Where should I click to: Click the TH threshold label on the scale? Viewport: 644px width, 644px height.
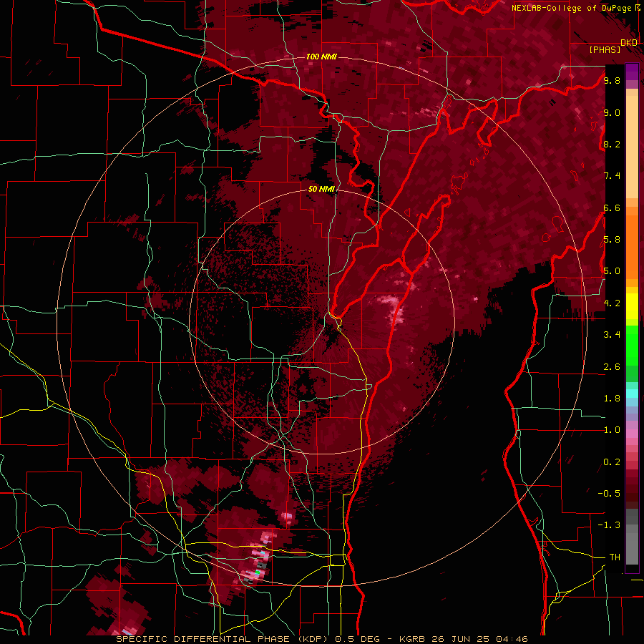click(x=615, y=557)
